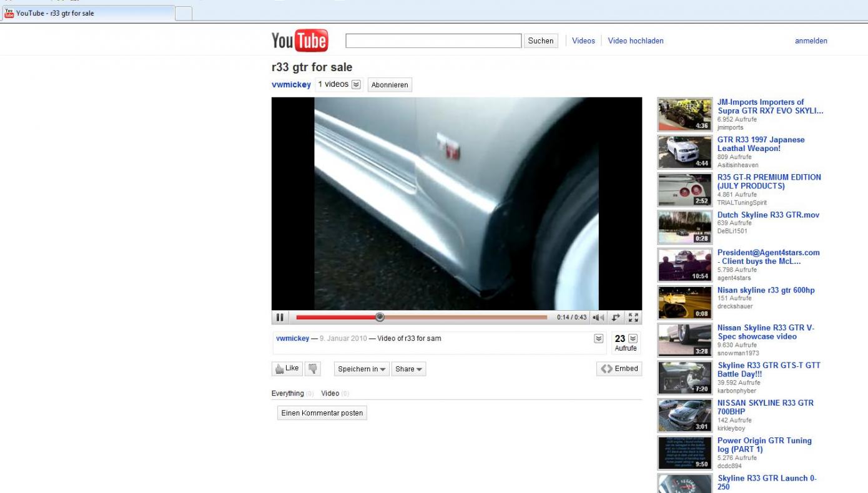
Task: Click the thumbs-down dislike icon
Action: [313, 369]
